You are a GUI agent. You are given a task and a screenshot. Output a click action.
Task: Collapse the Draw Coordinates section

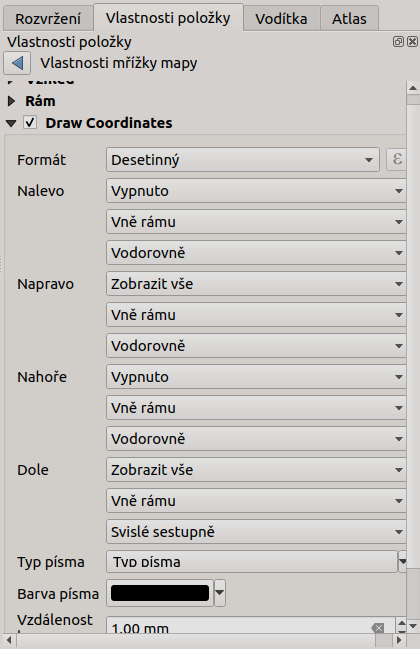pos(11,123)
